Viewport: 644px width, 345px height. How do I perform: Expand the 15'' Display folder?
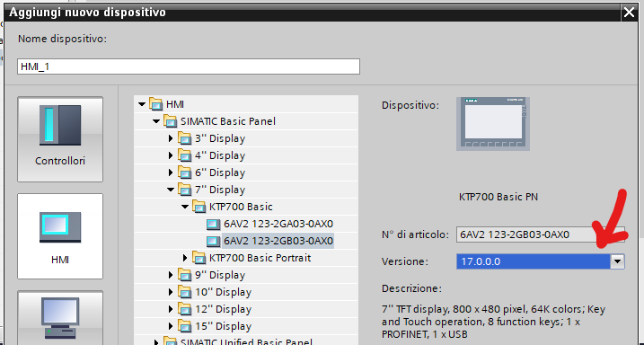(171, 326)
